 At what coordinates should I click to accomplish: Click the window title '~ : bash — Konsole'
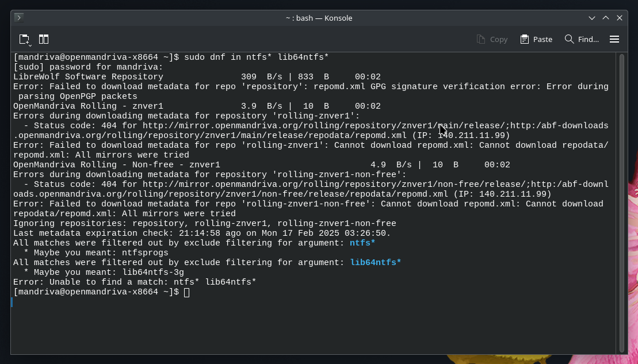click(x=319, y=18)
